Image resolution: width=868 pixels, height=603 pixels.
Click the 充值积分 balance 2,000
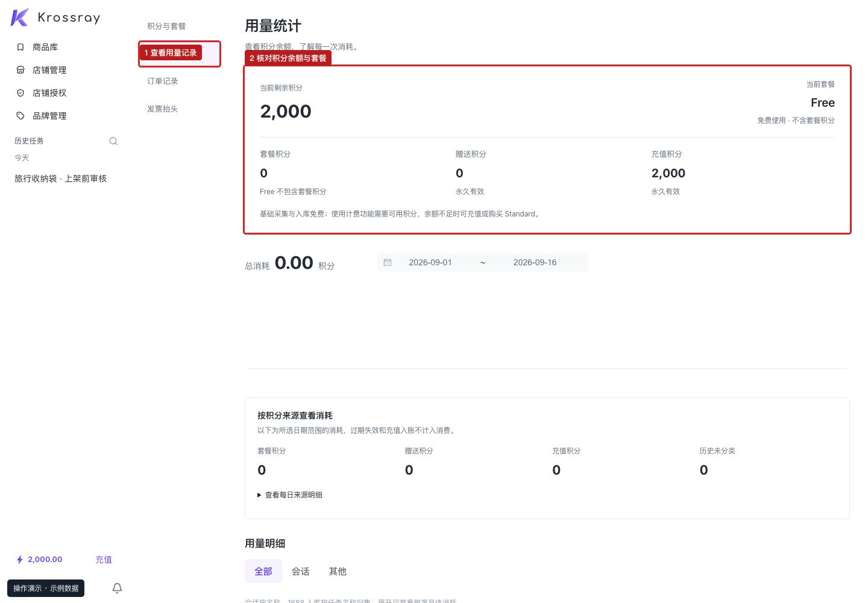coord(668,173)
